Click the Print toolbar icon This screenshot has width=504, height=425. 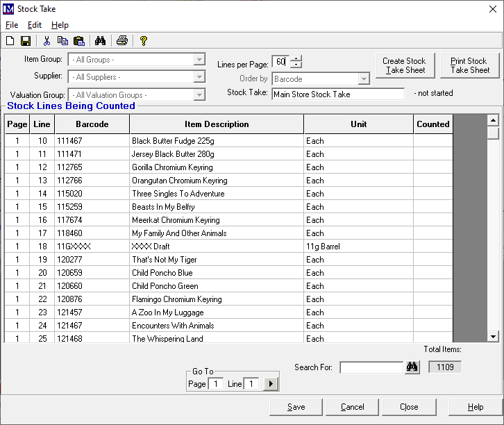tap(122, 41)
